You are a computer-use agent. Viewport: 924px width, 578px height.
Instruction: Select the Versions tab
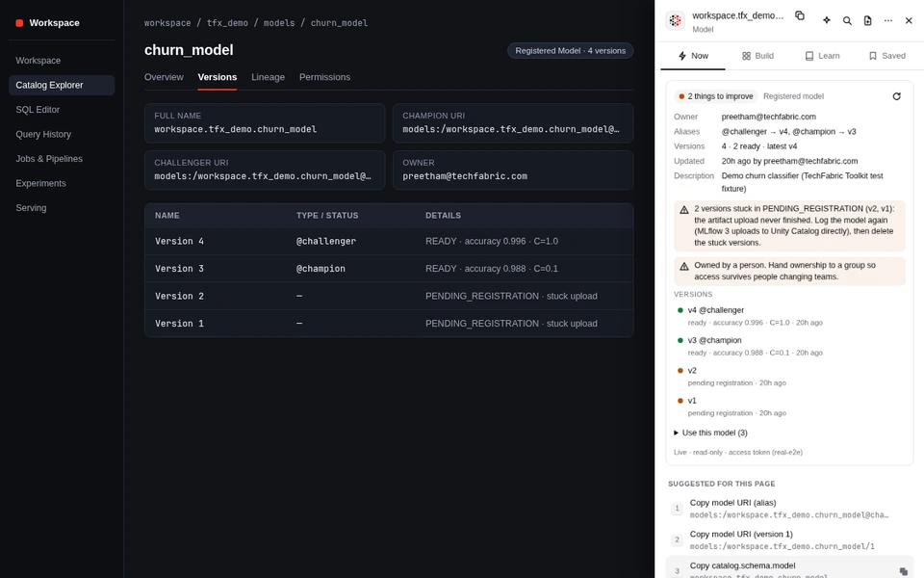[x=218, y=77]
